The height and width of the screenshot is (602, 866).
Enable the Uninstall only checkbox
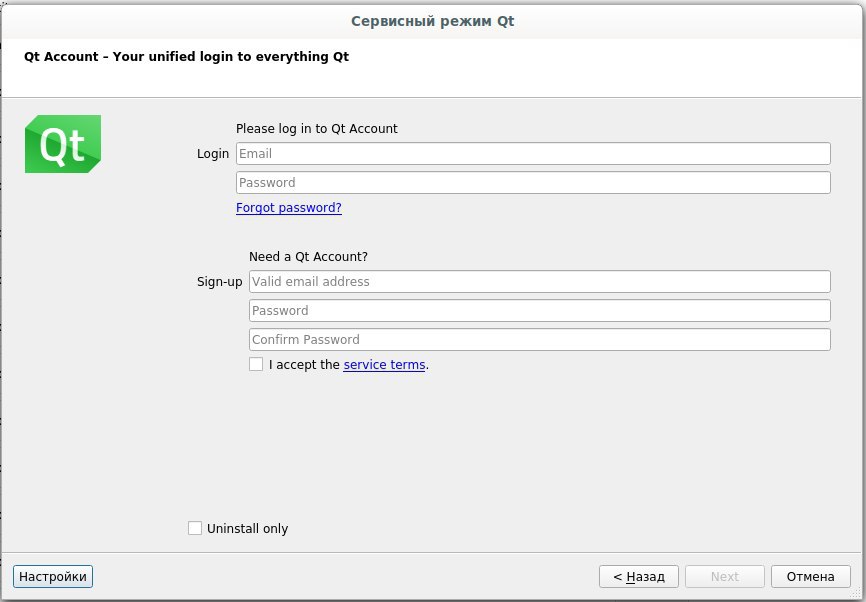pos(195,528)
